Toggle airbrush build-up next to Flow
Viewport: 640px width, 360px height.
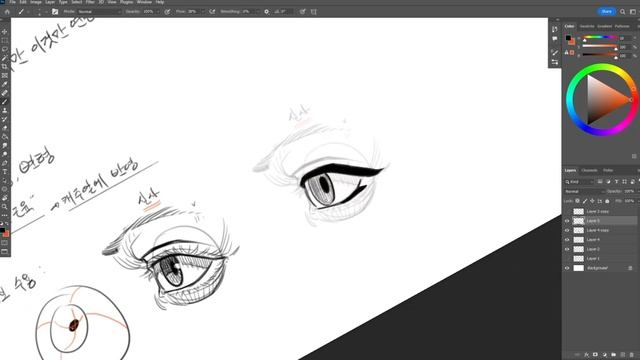pyautogui.click(x=212, y=12)
